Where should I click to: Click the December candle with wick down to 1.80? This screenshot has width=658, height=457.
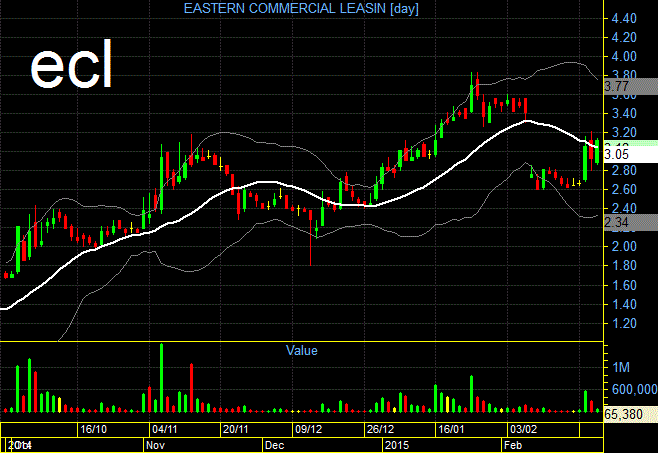click(311, 238)
